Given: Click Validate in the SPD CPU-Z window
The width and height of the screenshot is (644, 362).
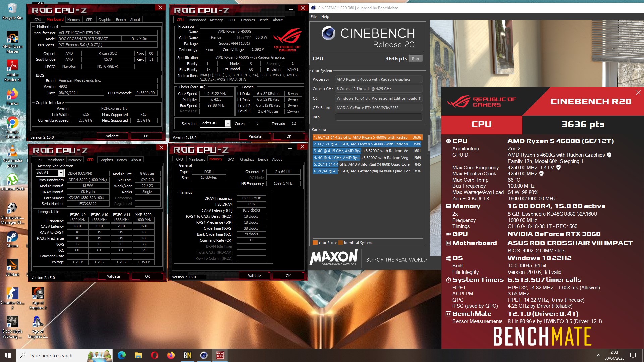Looking at the screenshot, I should 113,276.
